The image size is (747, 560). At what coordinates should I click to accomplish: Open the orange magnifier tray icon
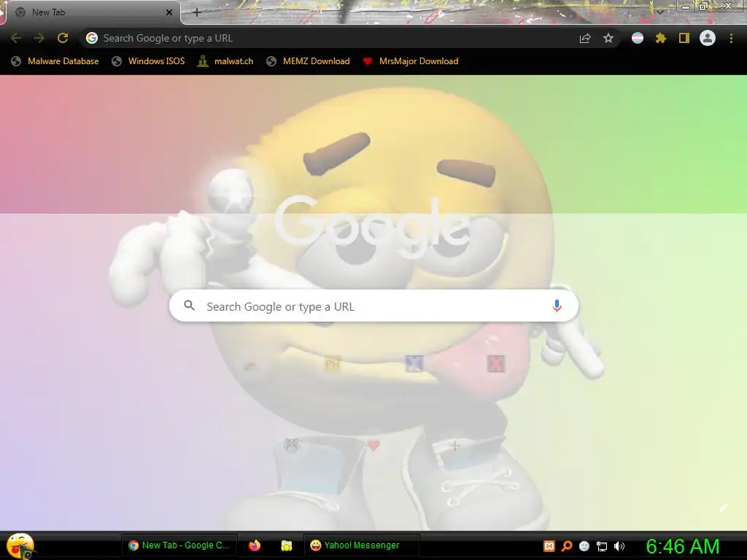tap(567, 546)
